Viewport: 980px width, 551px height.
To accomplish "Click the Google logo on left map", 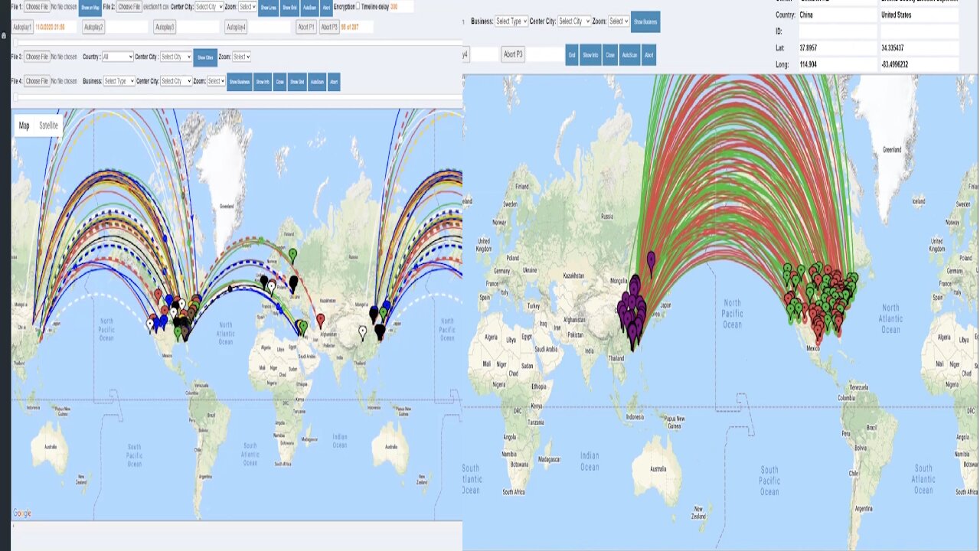I will [x=21, y=514].
